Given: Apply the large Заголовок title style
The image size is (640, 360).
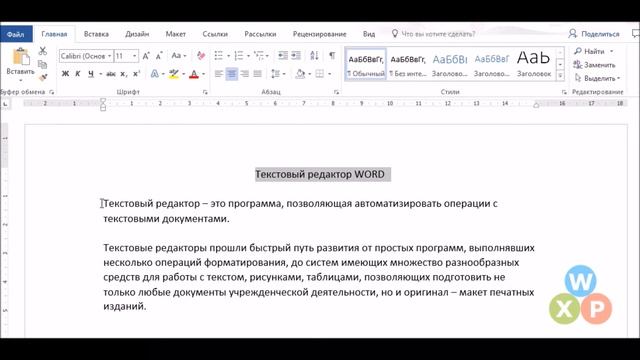Looking at the screenshot, I should click(x=534, y=65).
